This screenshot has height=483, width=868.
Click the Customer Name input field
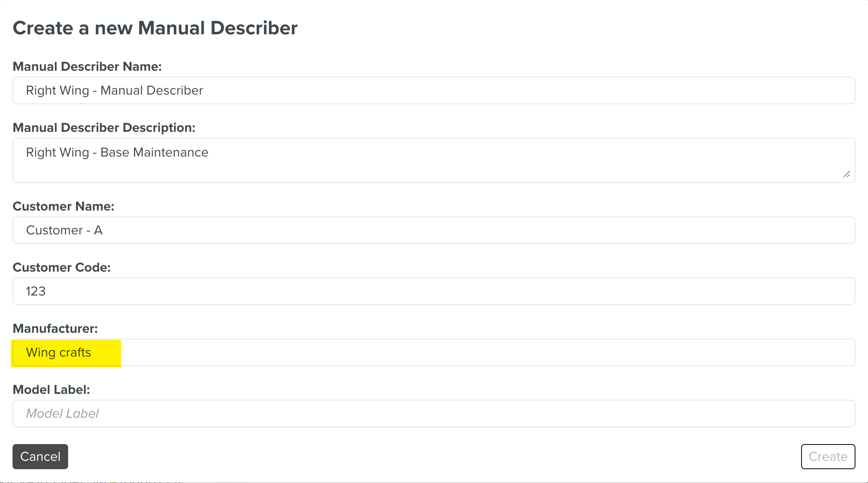(434, 230)
